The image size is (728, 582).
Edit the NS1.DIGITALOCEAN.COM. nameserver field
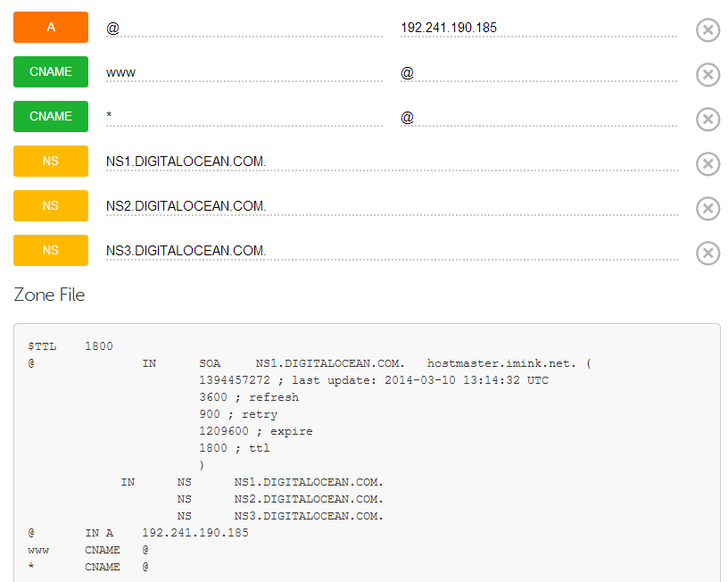(x=392, y=162)
